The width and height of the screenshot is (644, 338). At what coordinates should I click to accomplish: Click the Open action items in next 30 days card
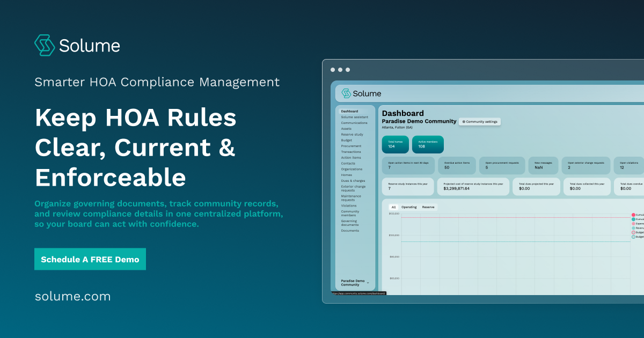pos(408,165)
